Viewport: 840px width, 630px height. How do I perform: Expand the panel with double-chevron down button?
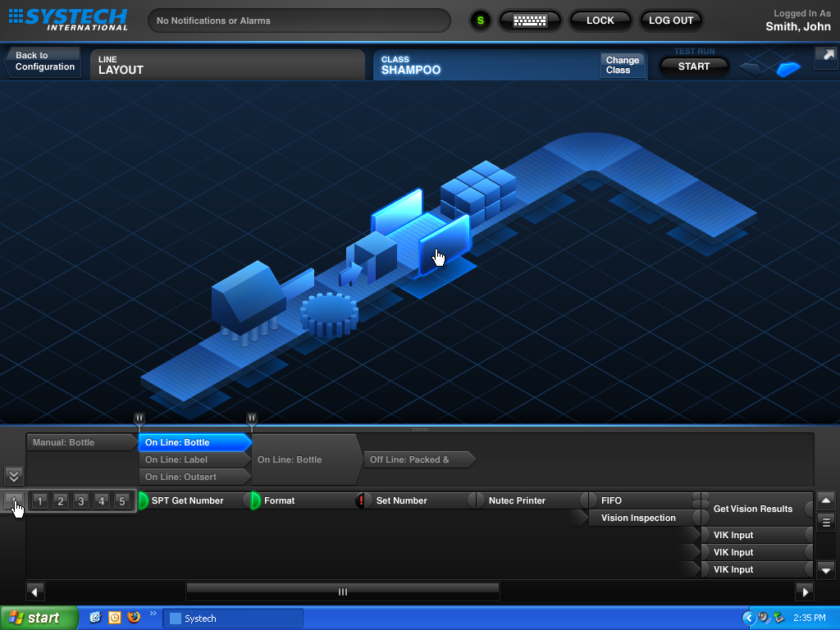coord(13,476)
